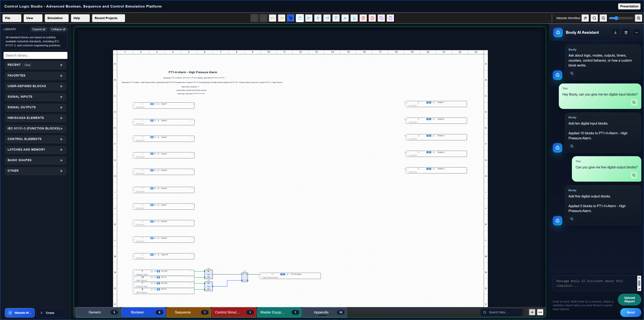Align blocks to vertical middle
The width and height of the screenshot is (644, 320).
345,18
